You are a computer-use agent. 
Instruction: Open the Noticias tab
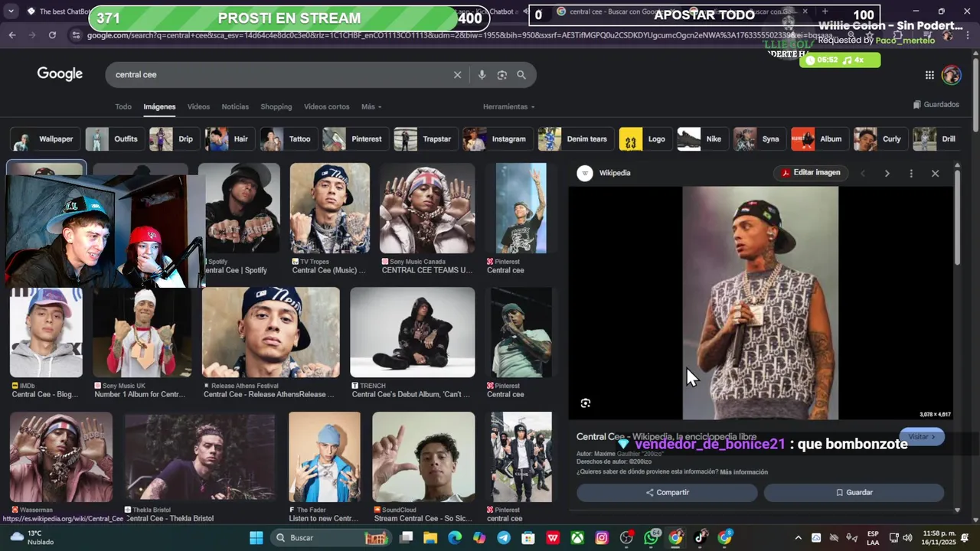(x=235, y=106)
